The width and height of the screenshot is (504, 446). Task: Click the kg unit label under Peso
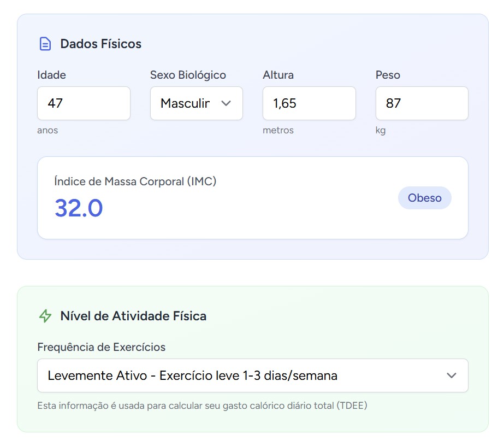click(x=380, y=130)
